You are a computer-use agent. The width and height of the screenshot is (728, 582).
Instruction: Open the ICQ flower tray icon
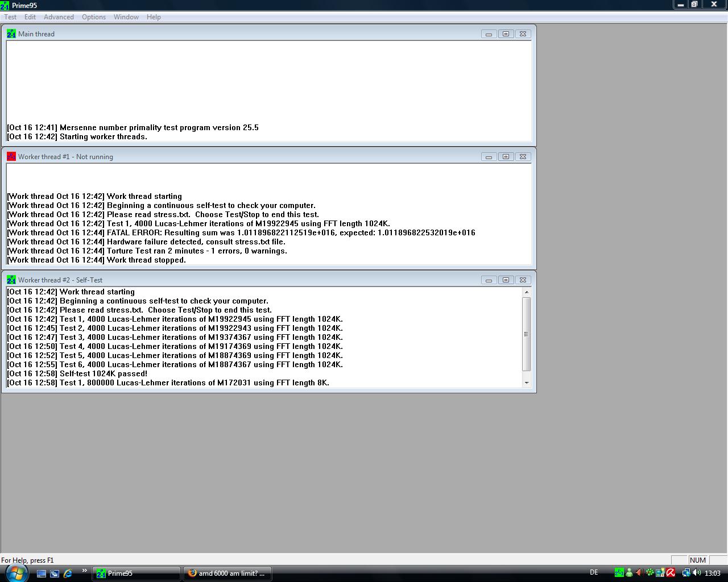[650, 573]
